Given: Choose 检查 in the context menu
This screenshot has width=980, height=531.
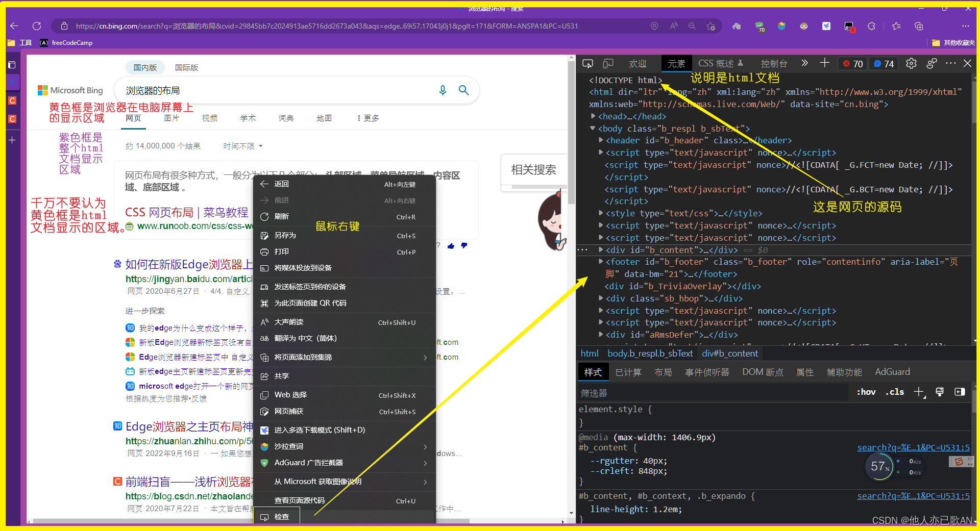Looking at the screenshot, I should 345,517.
